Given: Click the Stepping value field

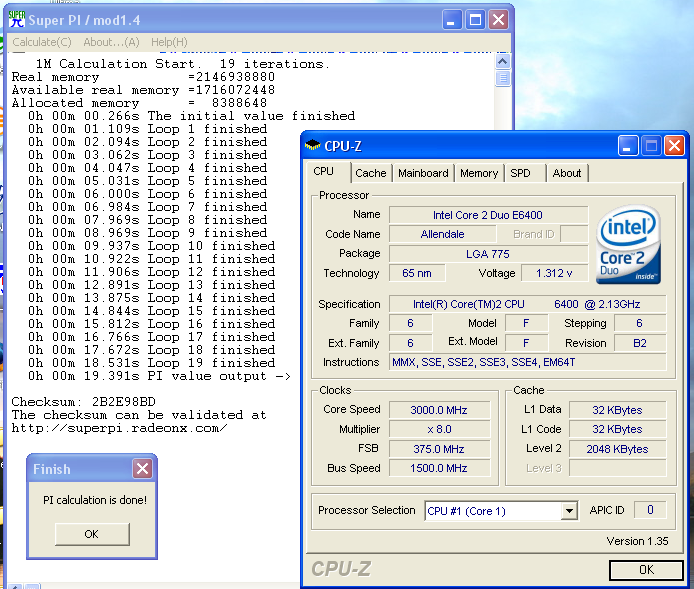Looking at the screenshot, I should [640, 323].
